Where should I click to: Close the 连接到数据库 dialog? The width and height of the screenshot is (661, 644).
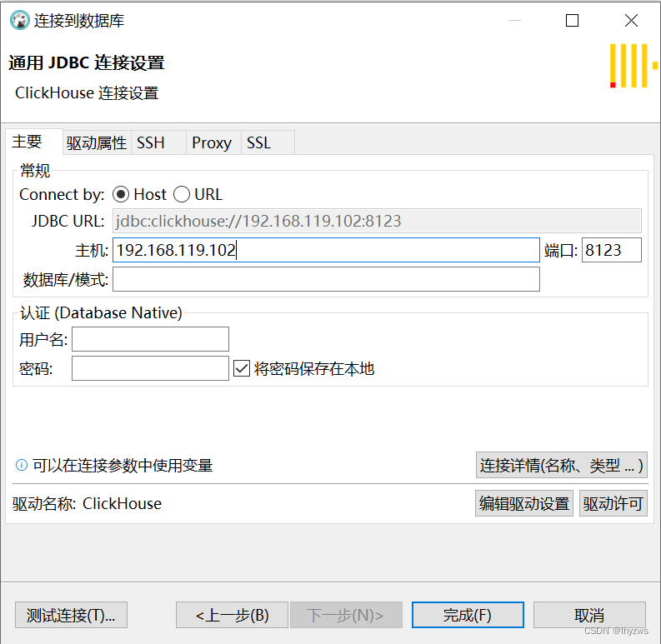click(x=631, y=20)
